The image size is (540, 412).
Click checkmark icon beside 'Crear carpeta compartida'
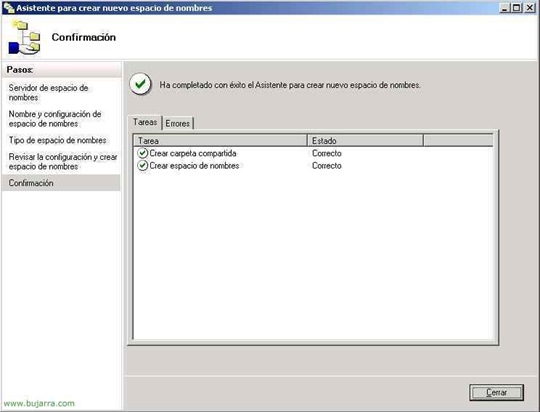point(142,153)
